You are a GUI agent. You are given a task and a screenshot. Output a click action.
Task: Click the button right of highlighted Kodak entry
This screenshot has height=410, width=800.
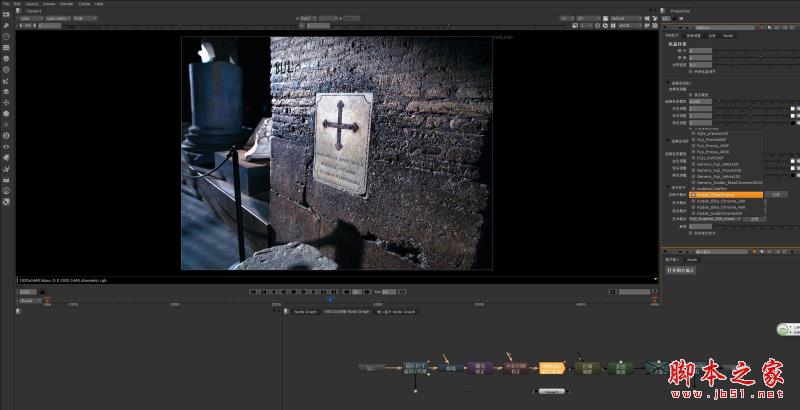click(x=776, y=195)
